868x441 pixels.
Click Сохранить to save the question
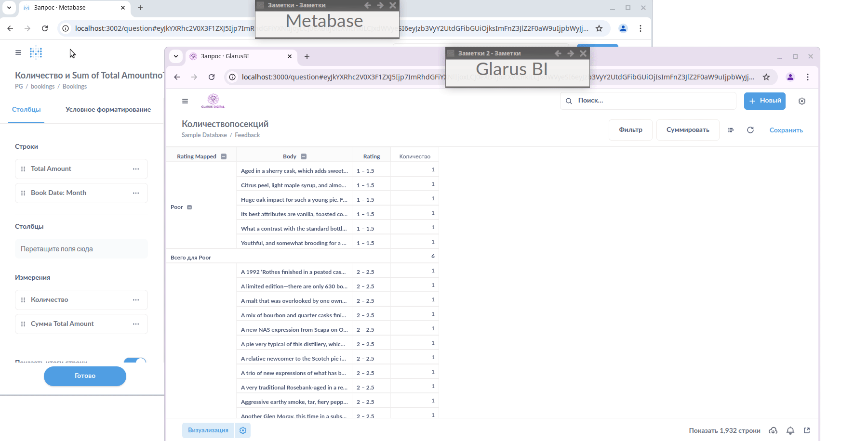click(786, 130)
